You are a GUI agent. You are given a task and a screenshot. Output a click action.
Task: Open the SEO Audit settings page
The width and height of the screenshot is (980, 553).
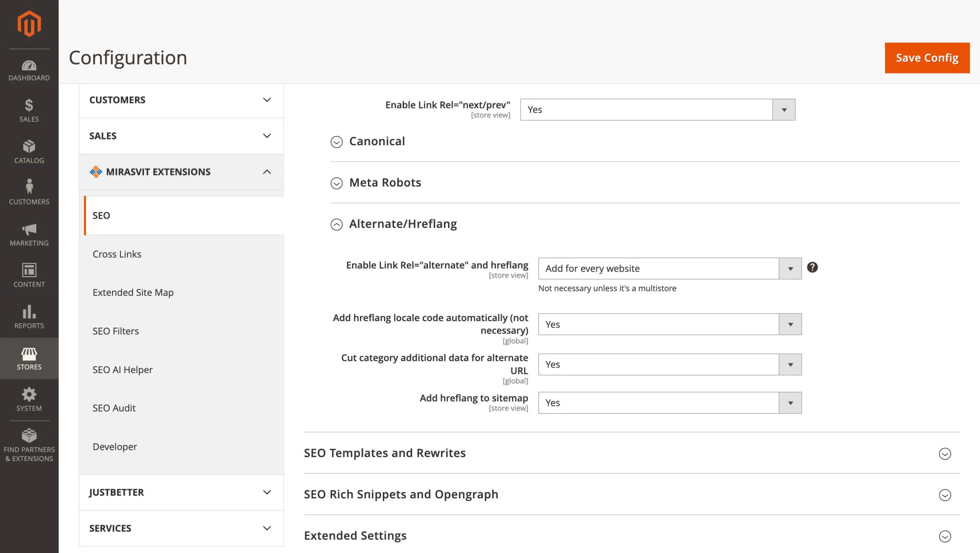click(114, 408)
